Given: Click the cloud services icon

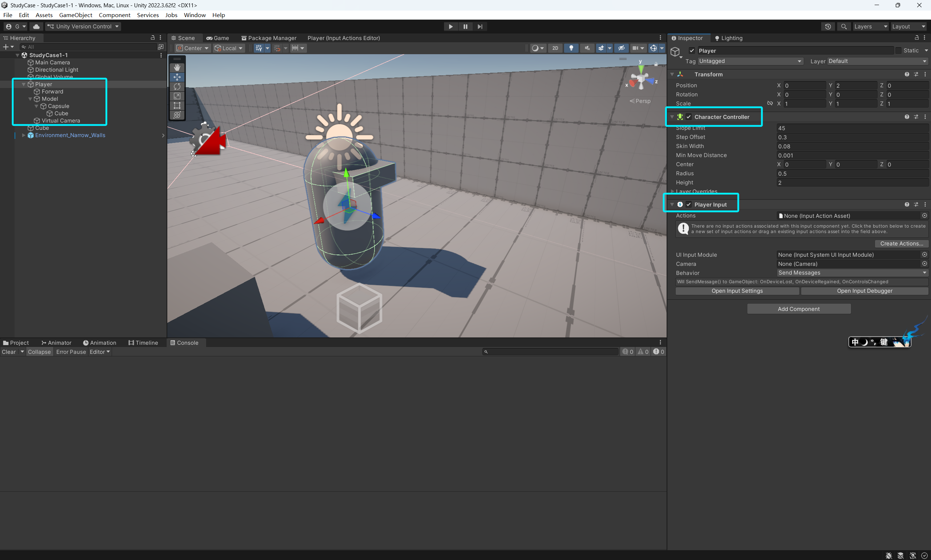Looking at the screenshot, I should click(x=36, y=27).
